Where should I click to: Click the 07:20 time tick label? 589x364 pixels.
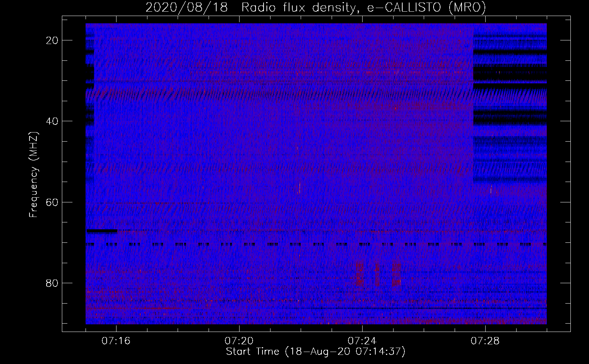[x=239, y=341]
